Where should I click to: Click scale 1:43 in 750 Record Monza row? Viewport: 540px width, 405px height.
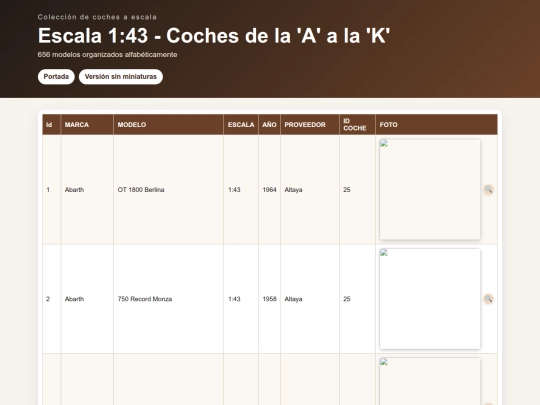[234, 299]
